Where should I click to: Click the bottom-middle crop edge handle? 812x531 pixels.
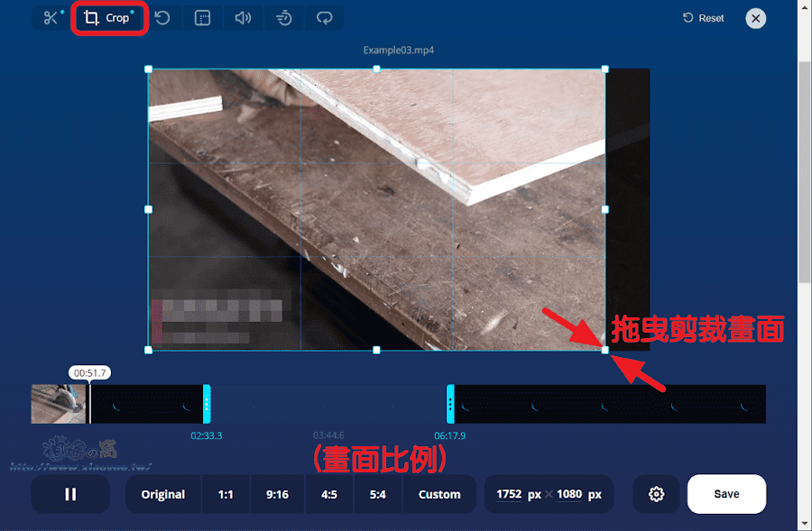[376, 351]
